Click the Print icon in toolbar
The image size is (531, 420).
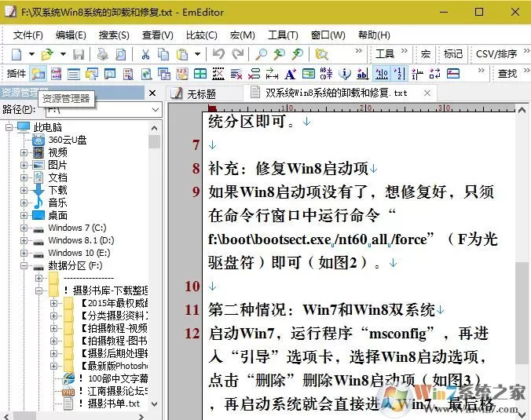(x=102, y=54)
